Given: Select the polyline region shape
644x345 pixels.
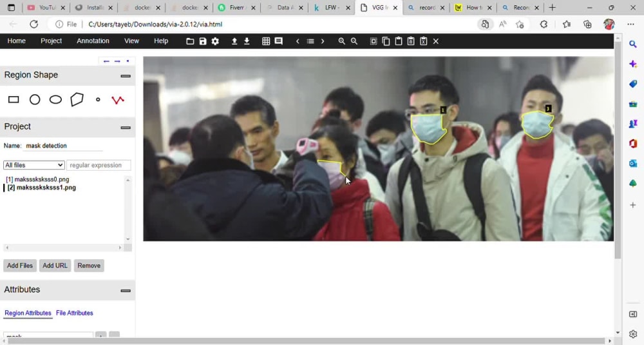Looking at the screenshot, I should (x=118, y=100).
